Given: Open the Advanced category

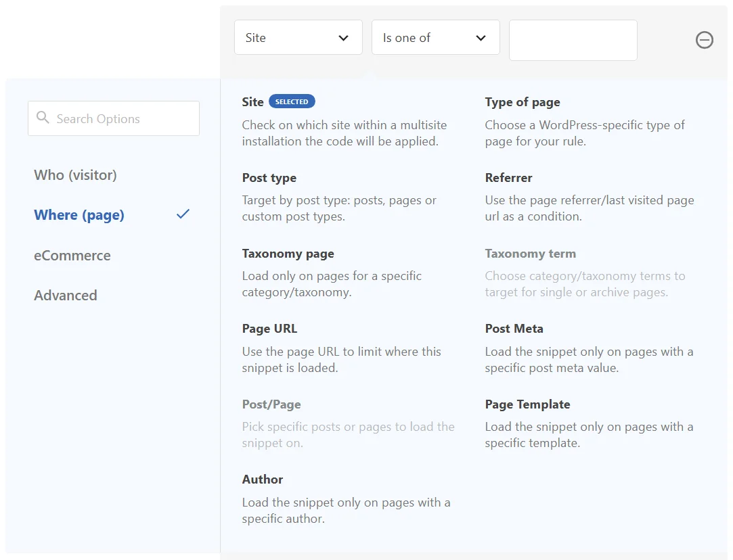Looking at the screenshot, I should 66,295.
